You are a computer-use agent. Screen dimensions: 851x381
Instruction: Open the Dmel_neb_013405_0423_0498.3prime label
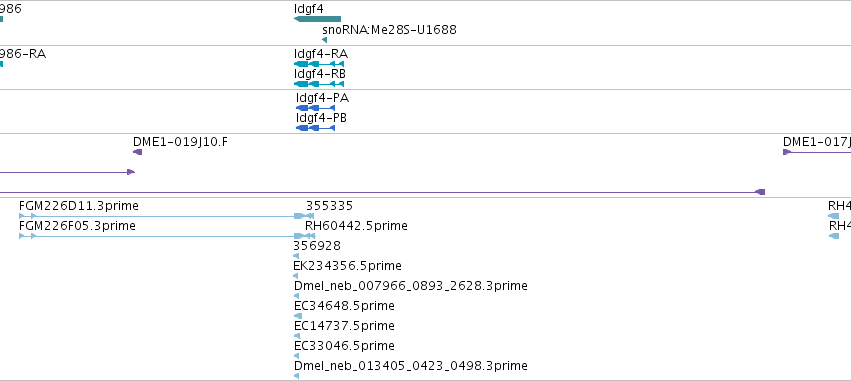410,366
